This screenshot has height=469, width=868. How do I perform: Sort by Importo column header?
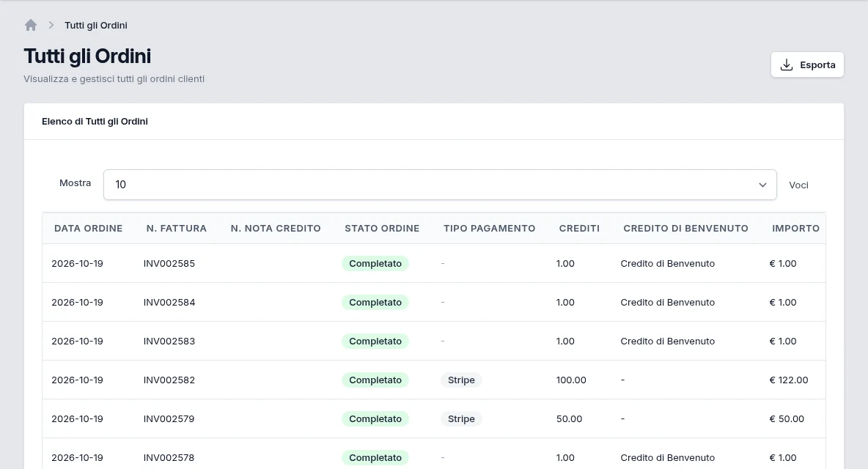tap(795, 229)
